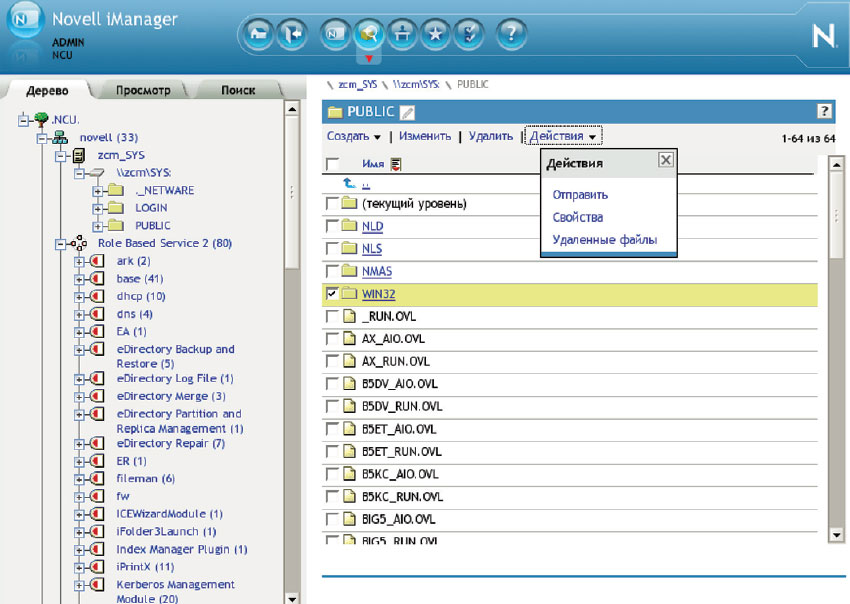Viewport: 850px width, 604px height.
Task: Click the Home toolbar icon
Action: (x=258, y=34)
